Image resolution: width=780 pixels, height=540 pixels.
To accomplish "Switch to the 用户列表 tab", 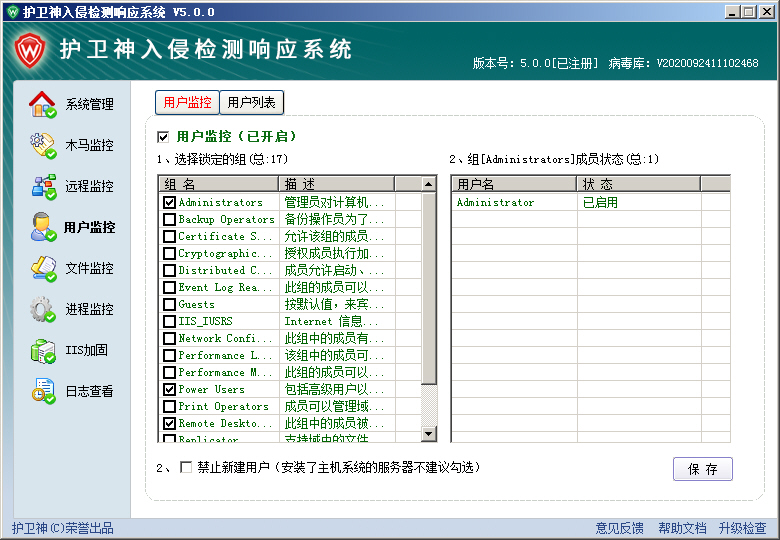I will pos(253,102).
